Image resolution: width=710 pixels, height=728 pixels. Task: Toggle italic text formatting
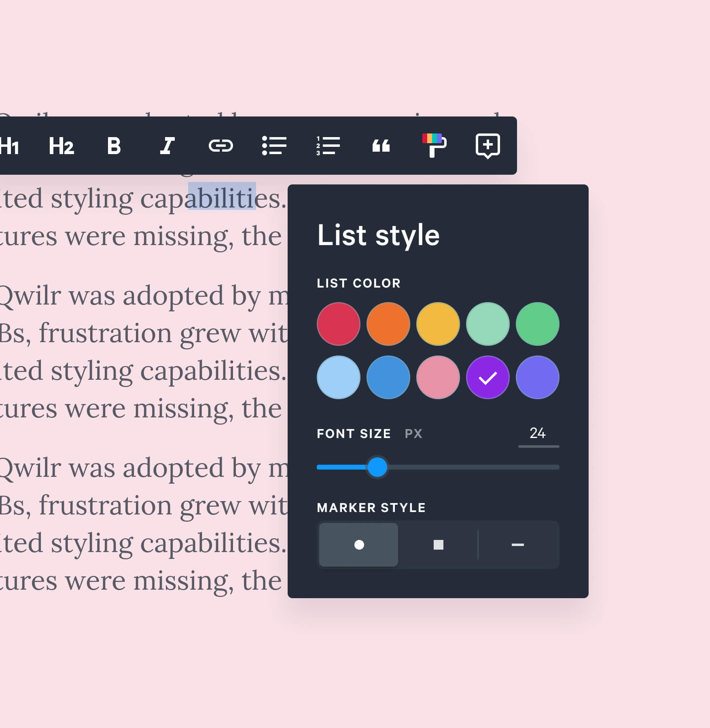coord(167,146)
